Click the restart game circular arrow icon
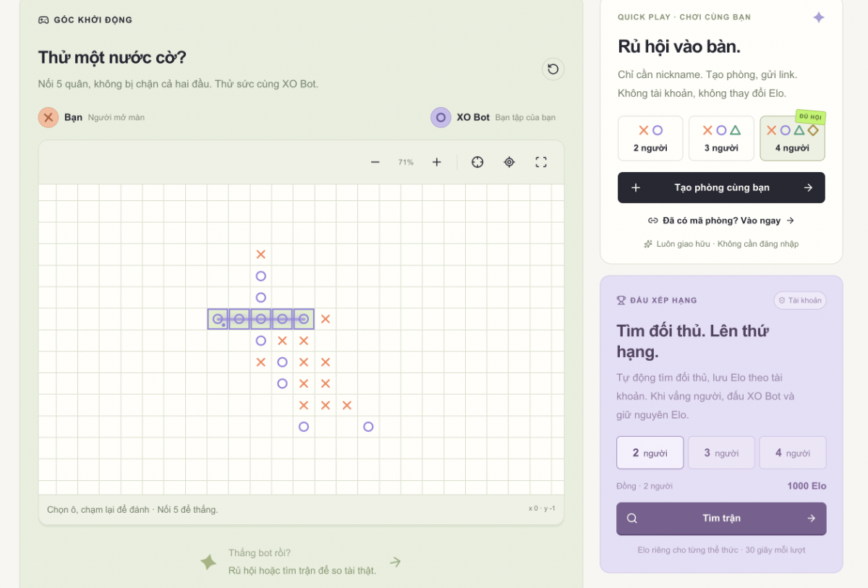Viewport: 868px width, 588px height. tap(553, 69)
